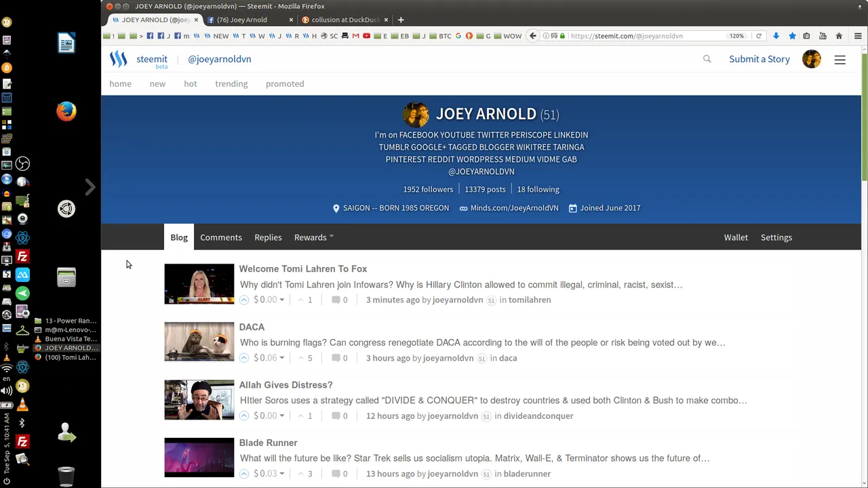Open the Welcome Tomi Lahren To Fox title
The image size is (868, 488).
click(x=303, y=269)
